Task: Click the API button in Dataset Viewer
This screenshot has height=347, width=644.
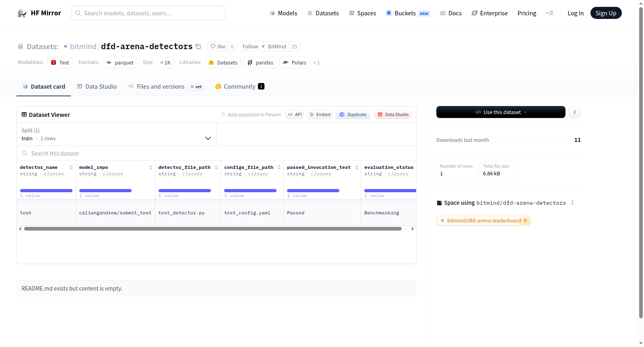Action: click(295, 114)
